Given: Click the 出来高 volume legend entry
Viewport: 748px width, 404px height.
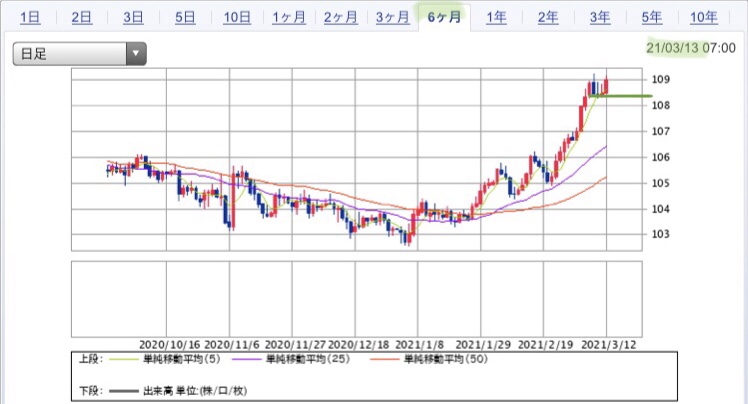Looking at the screenshot, I should 195,391.
